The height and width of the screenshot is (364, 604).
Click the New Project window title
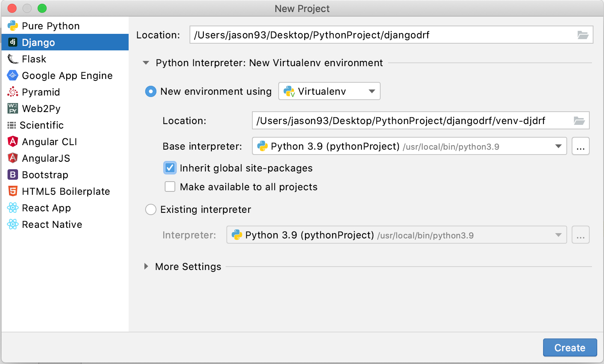302,8
